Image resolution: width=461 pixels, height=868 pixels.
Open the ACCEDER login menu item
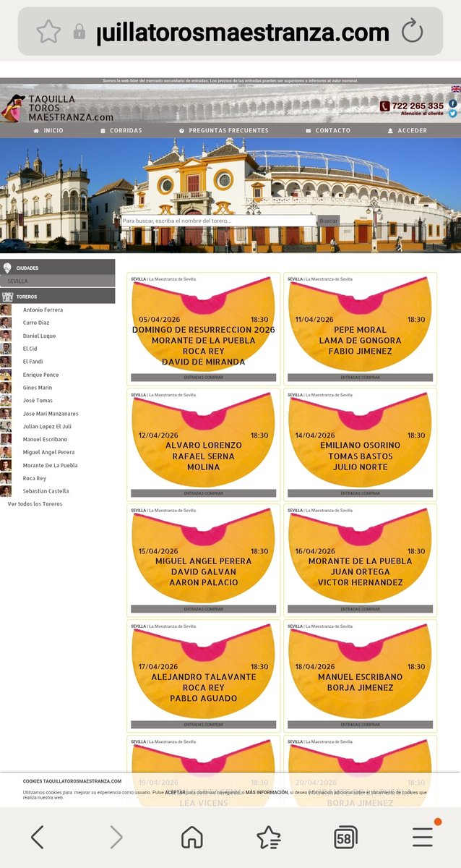tap(408, 130)
